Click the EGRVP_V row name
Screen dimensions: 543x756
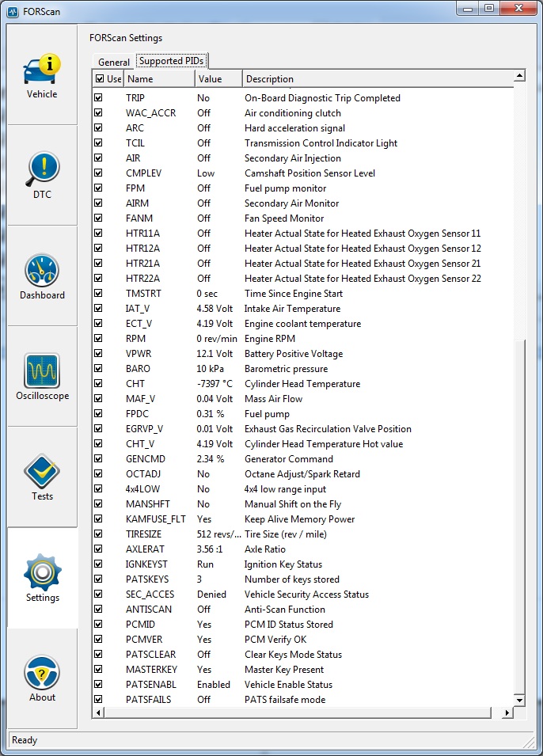(144, 428)
